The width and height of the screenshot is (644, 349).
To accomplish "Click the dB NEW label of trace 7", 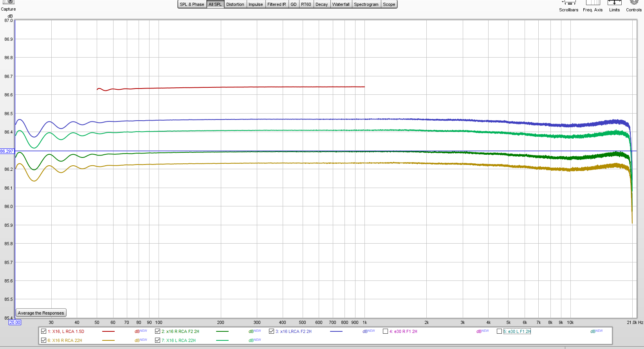I will click(255, 340).
